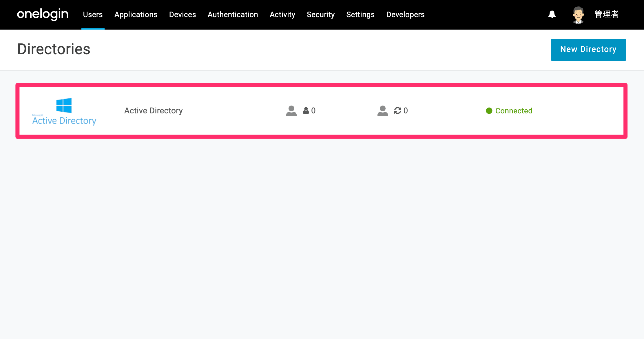The height and width of the screenshot is (339, 644).
Task: Click the large gray user icon before sync count
Action: [382, 111]
